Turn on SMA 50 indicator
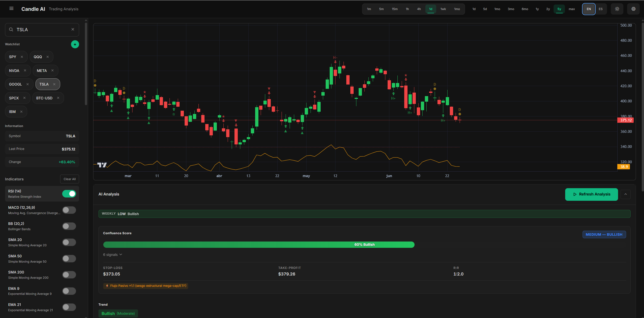The height and width of the screenshot is (318, 644). [x=69, y=259]
